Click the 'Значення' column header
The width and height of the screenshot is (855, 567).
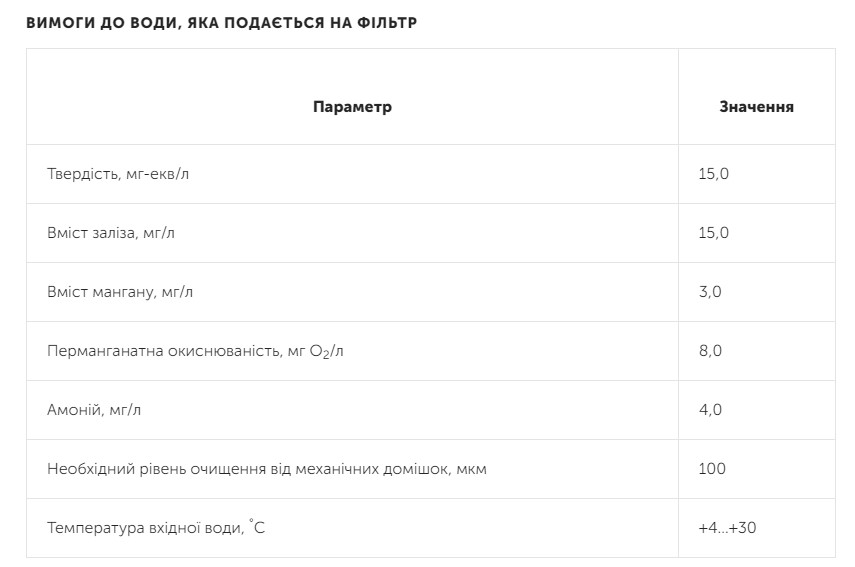(x=756, y=107)
